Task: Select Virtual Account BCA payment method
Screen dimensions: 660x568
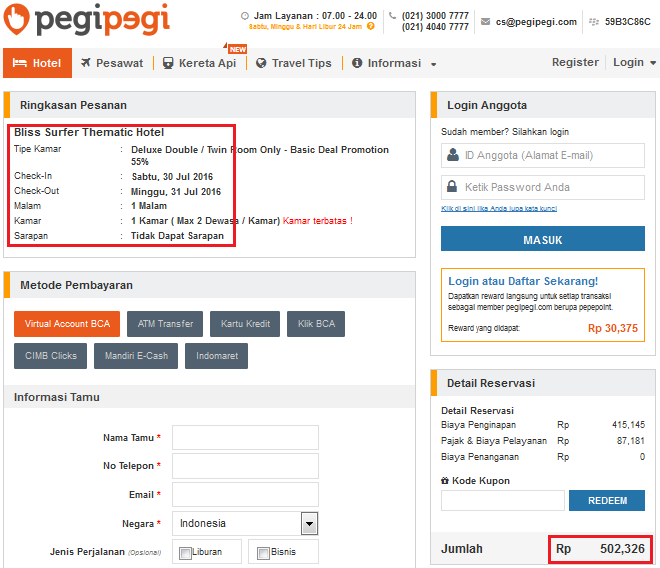Action: (67, 324)
